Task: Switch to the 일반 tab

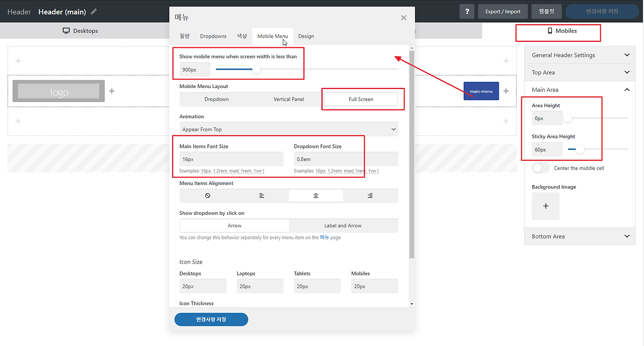Action: (x=185, y=36)
